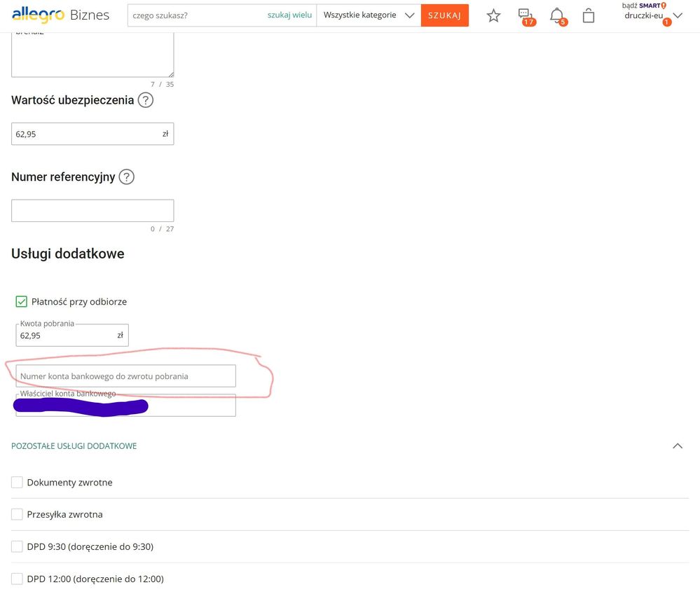This screenshot has height=594, width=700.
Task: Open help icon next to Numer referencyjny
Action: 126,177
